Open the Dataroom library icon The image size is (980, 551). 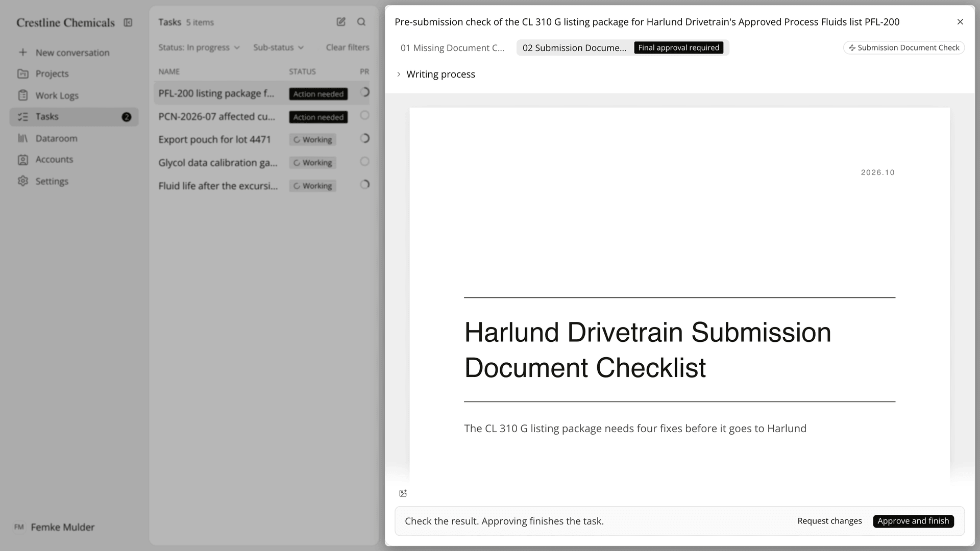coord(23,138)
